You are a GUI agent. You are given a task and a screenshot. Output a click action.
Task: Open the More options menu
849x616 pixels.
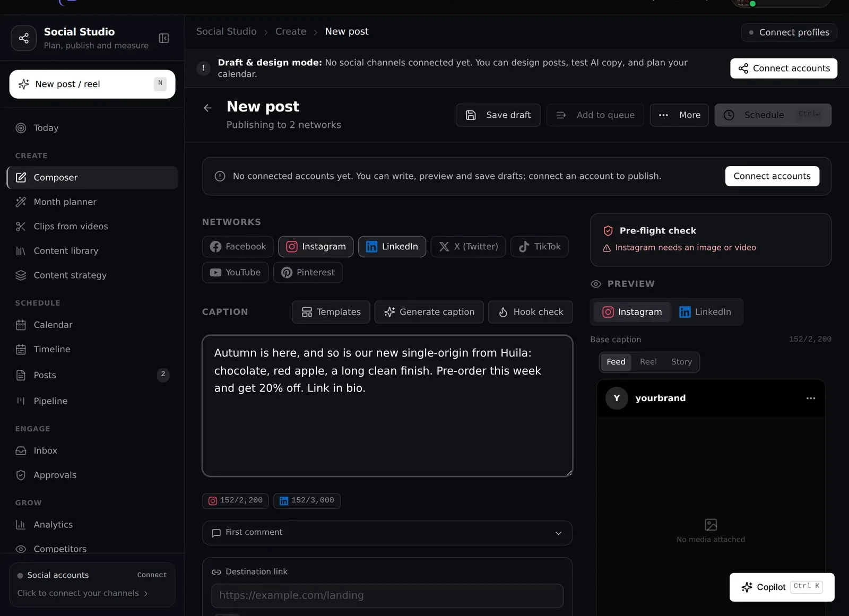[679, 115]
